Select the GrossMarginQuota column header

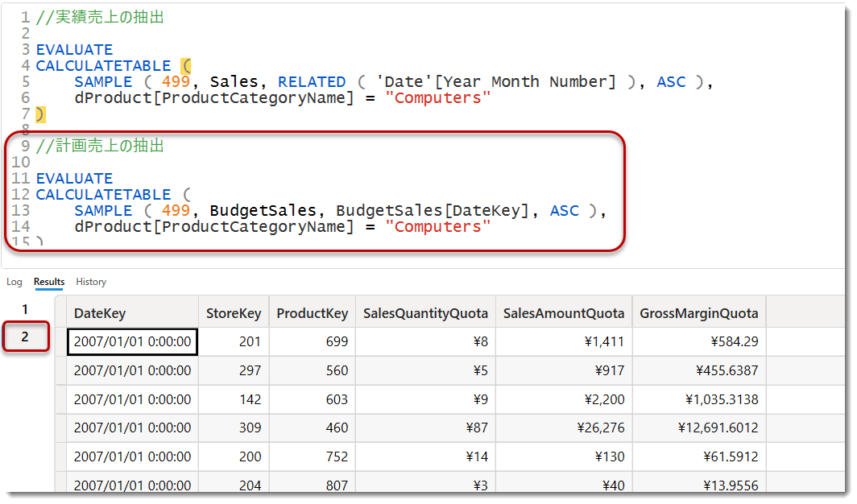click(698, 313)
